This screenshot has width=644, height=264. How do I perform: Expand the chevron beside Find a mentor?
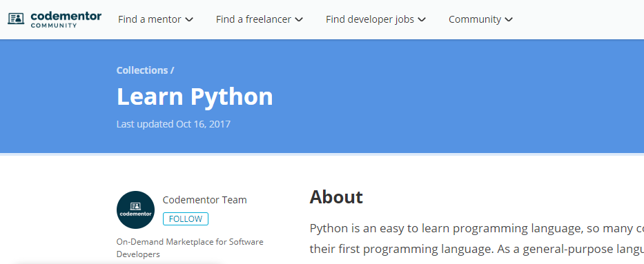(x=189, y=20)
